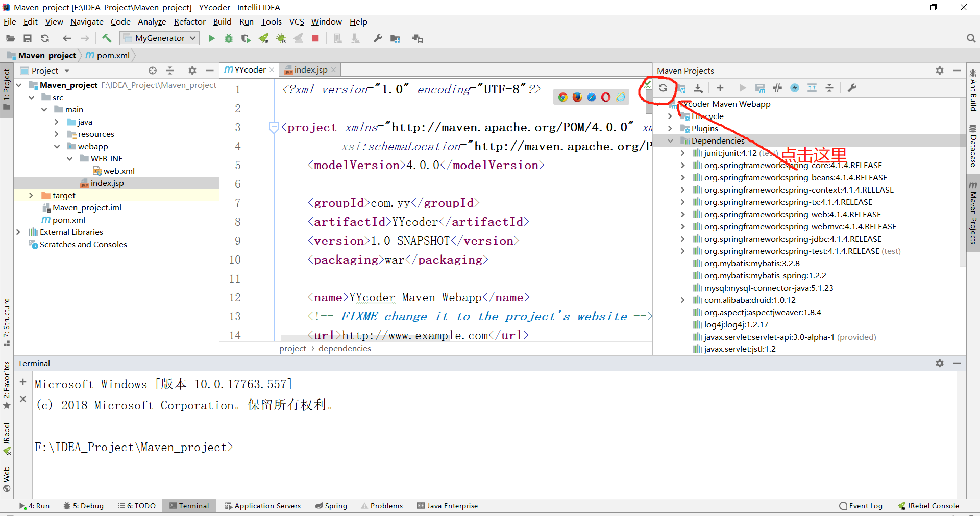Execute Maven goal icon
The width and height of the screenshot is (980, 516).
click(759, 88)
